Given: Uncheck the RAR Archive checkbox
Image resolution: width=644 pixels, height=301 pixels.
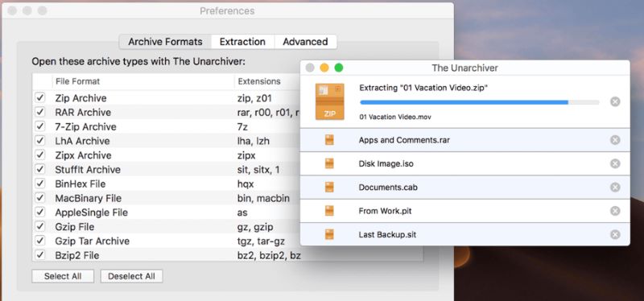Looking at the screenshot, I should pyautogui.click(x=39, y=112).
